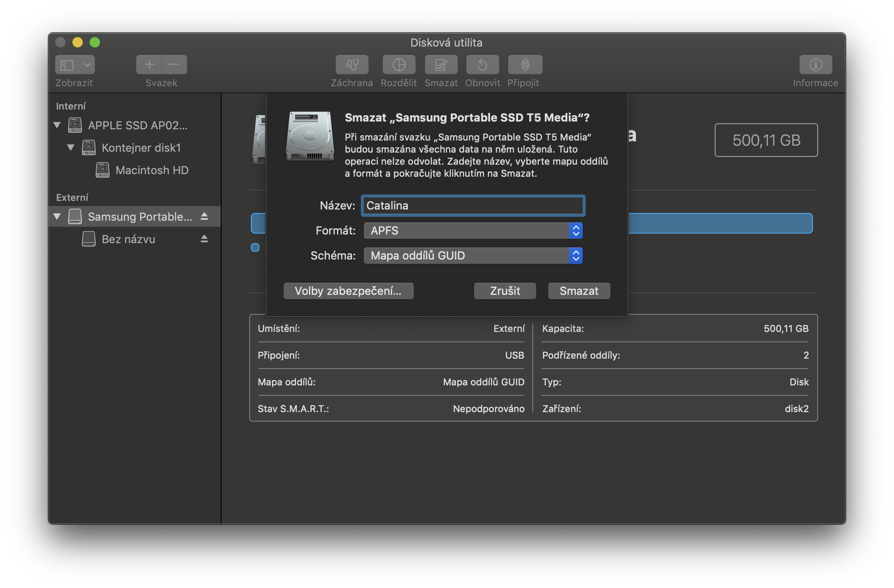Click Mapa oddílů GUID value in info table

(x=484, y=382)
